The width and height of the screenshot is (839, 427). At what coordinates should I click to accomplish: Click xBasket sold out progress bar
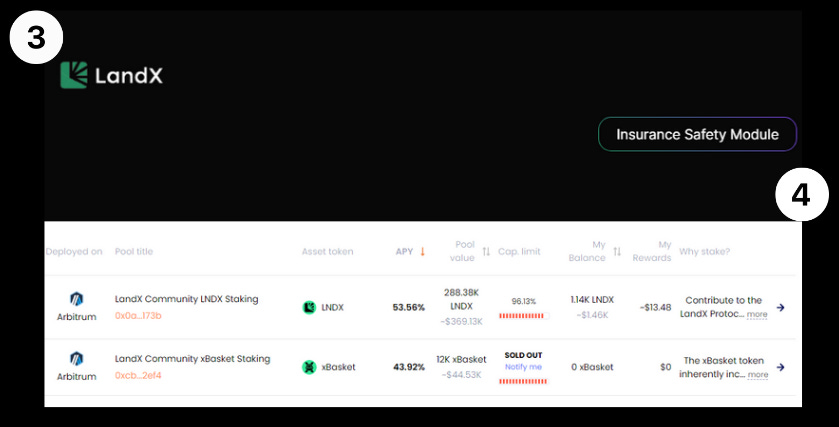[524, 382]
